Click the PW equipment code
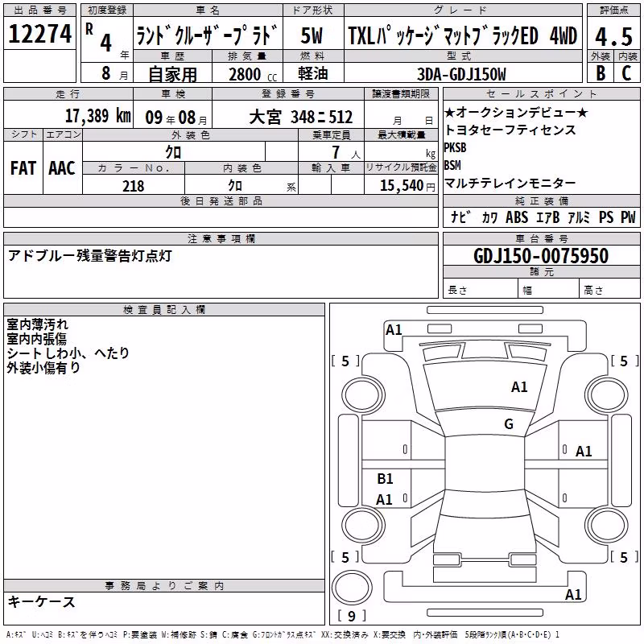644x644 pixels. (628, 217)
